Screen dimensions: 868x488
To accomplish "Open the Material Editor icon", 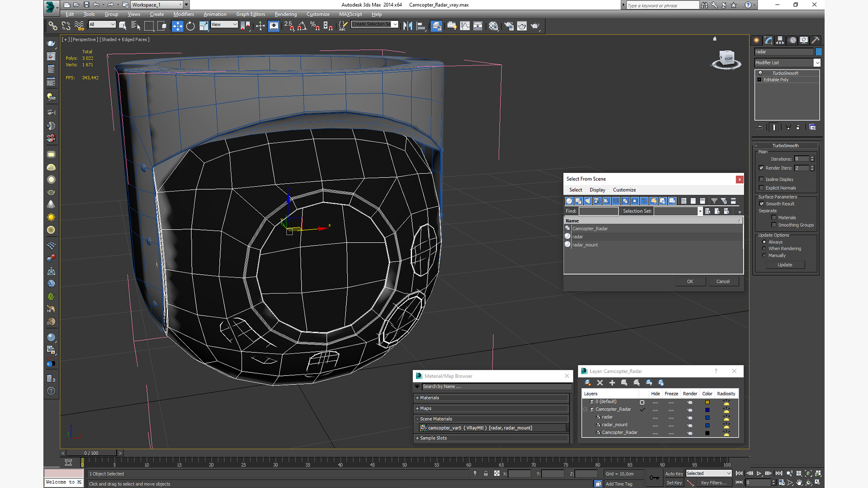I will 493,26.
